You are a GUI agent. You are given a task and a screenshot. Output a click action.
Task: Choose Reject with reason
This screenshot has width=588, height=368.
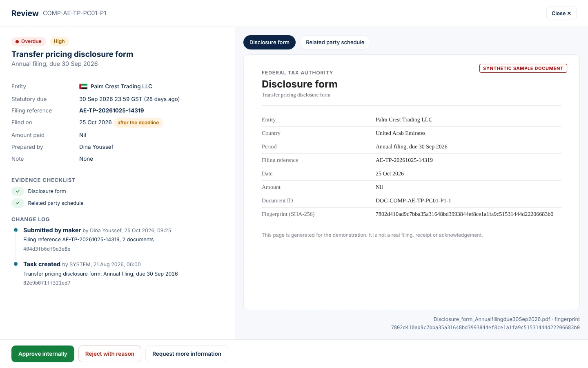click(x=110, y=354)
